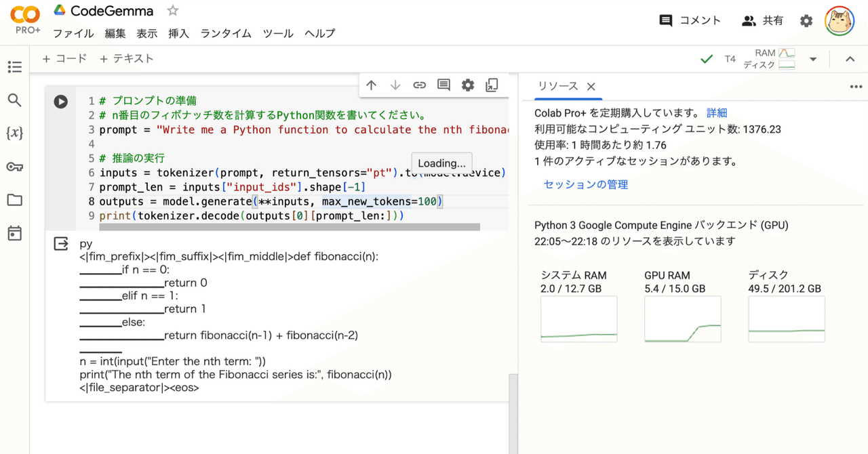Viewport: 868px width, 454px height.
Task: Expand the RAM and disk resources dropdown
Action: (x=812, y=58)
